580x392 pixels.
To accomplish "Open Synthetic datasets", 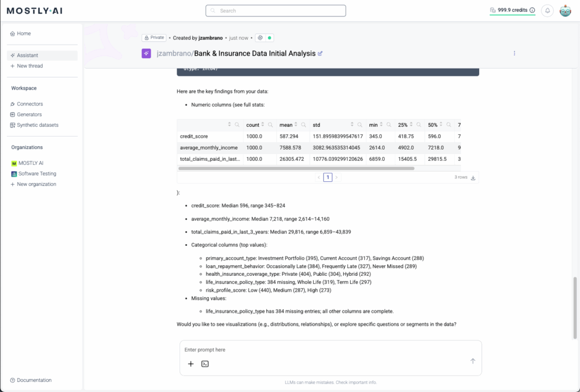I will pyautogui.click(x=42, y=125).
